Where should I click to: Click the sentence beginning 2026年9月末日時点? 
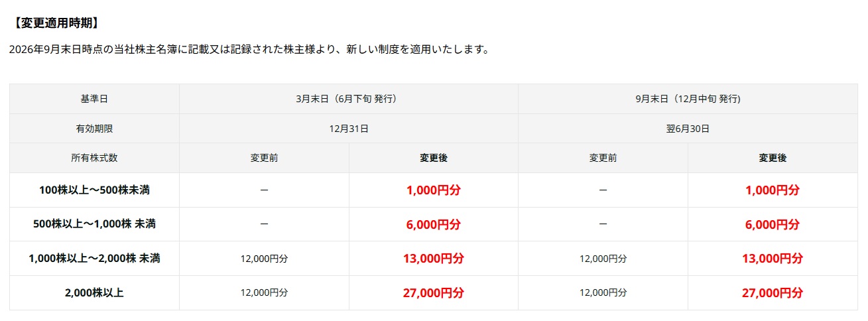tap(249, 50)
